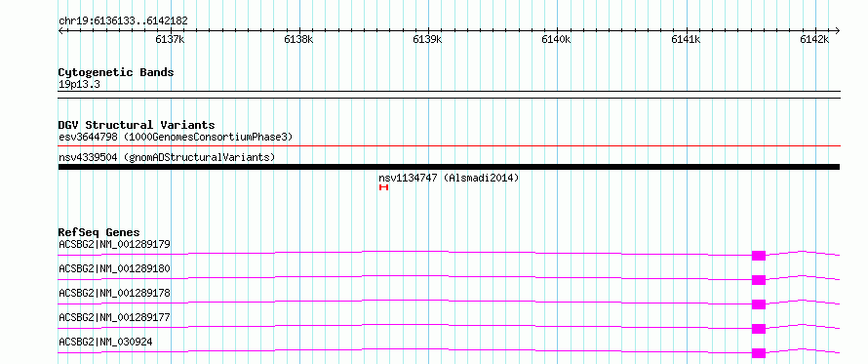
Task: Select the 19p13.3 band label
Action: pos(79,85)
